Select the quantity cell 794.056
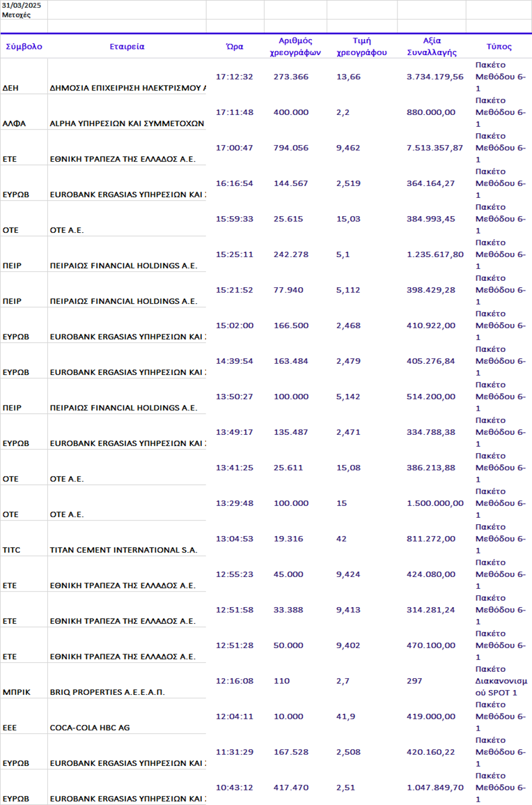This screenshot has height=805, width=532. [x=291, y=147]
